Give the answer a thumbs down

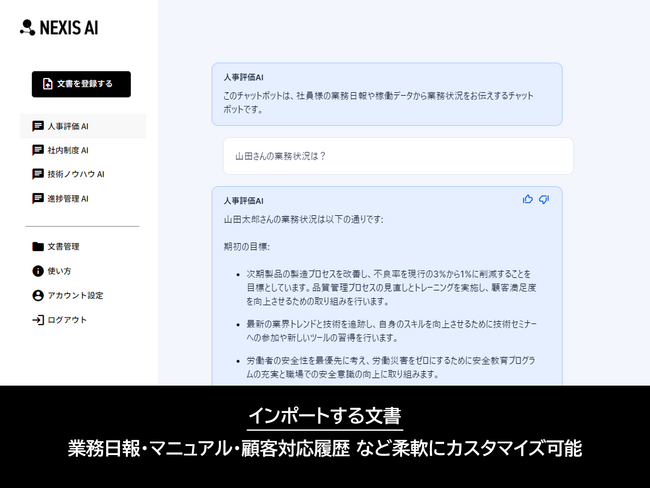tap(544, 199)
